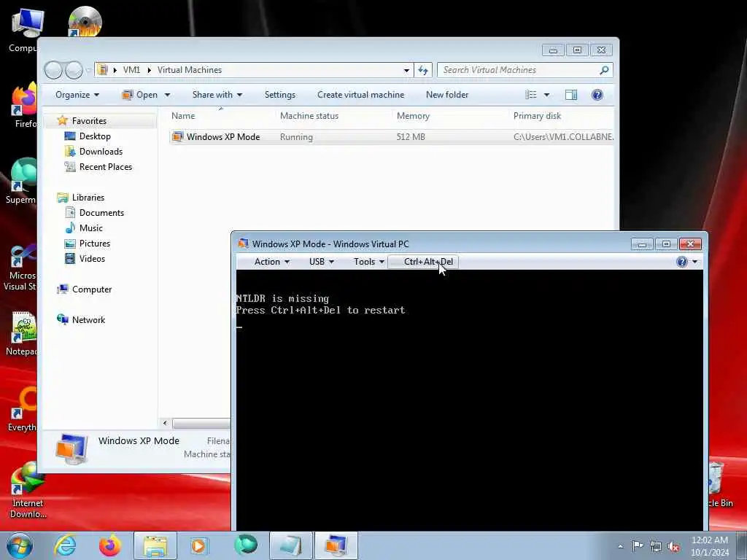Launch Firefox from the taskbar
747x560 pixels.
tap(109, 545)
